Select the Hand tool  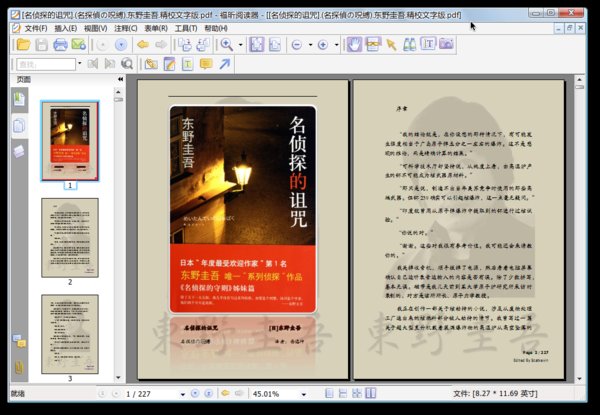coord(354,45)
